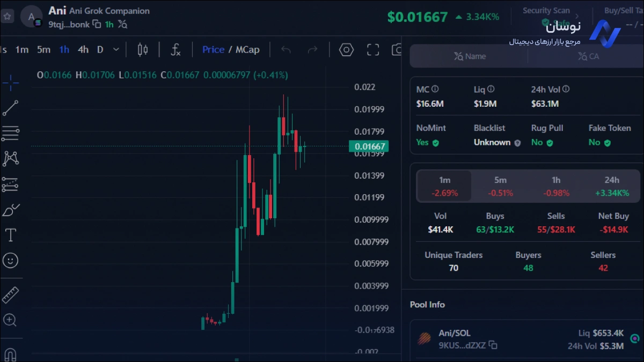Add Ani to favorites with star icon
The width and height of the screenshot is (644, 362).
7,16
